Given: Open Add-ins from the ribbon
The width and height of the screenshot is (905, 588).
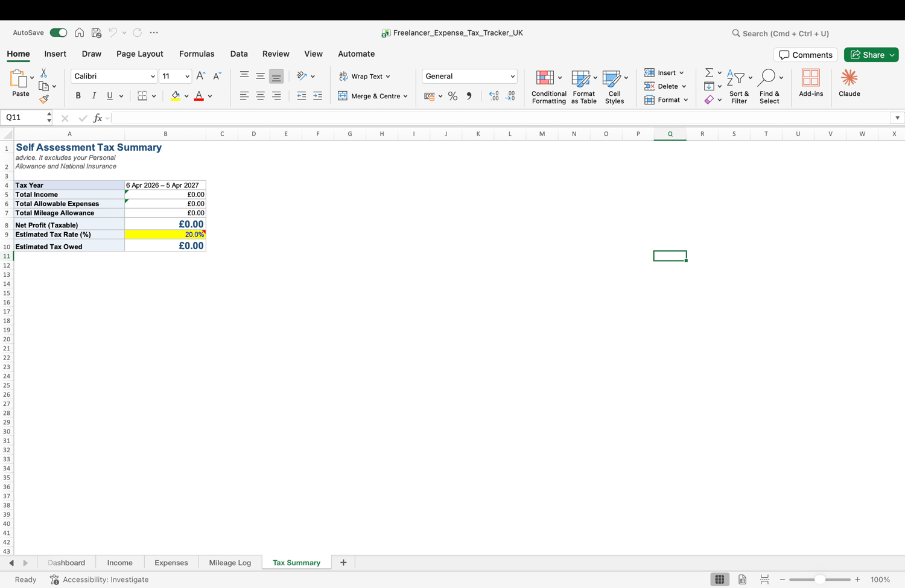Looking at the screenshot, I should click(811, 83).
